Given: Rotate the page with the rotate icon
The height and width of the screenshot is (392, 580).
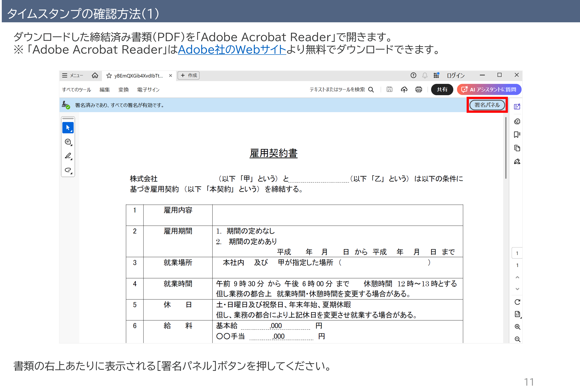Looking at the screenshot, I should pos(517,302).
